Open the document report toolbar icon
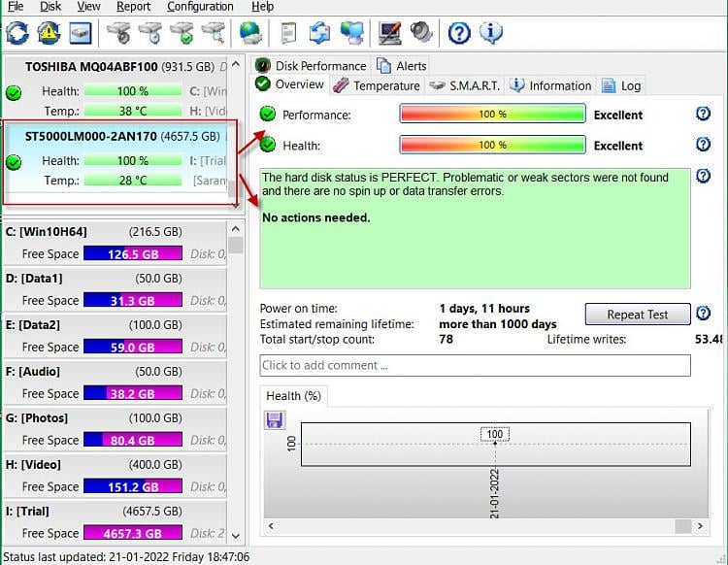Viewport: 728px width, 565px height. point(288,33)
